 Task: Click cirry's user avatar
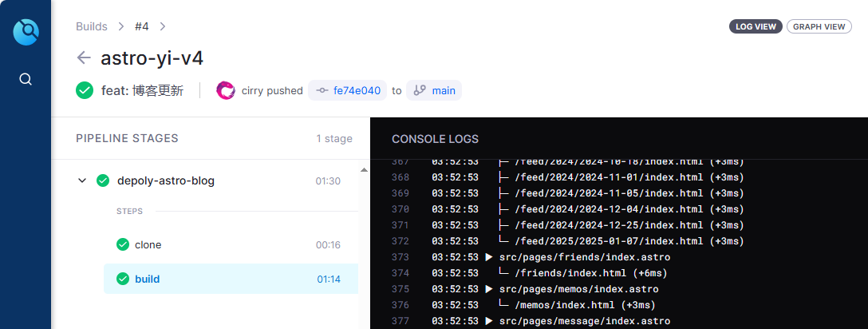(x=226, y=90)
